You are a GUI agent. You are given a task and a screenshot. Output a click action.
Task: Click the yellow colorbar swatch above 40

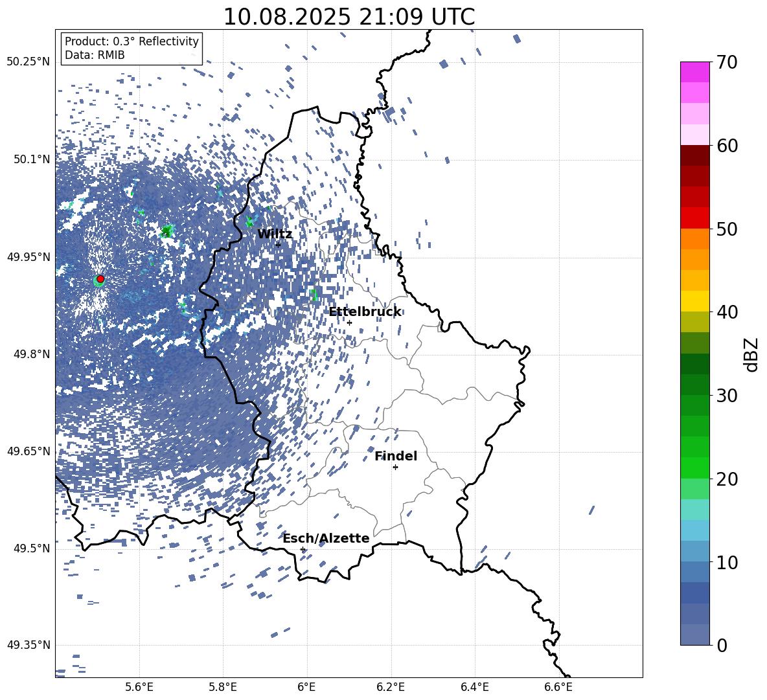pos(694,301)
